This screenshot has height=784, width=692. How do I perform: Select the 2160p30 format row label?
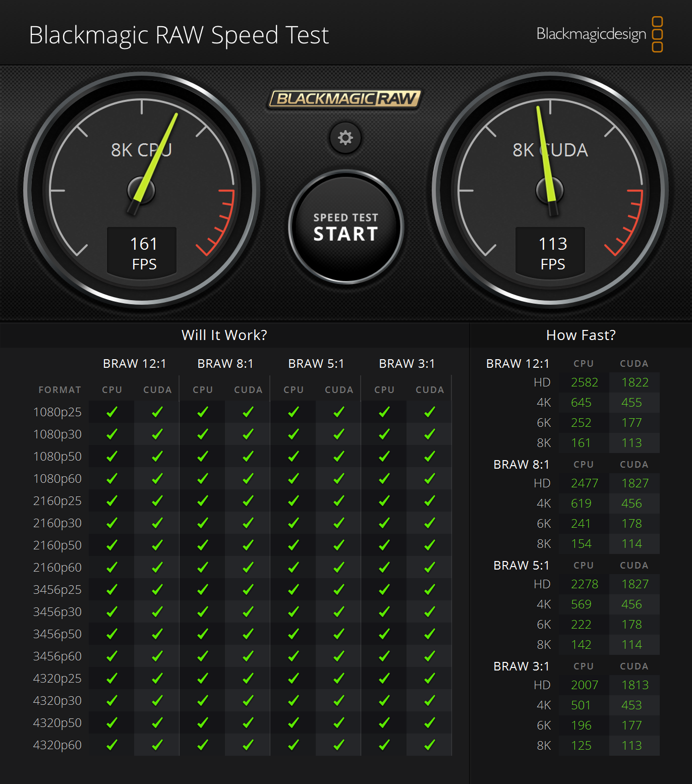[x=57, y=524]
